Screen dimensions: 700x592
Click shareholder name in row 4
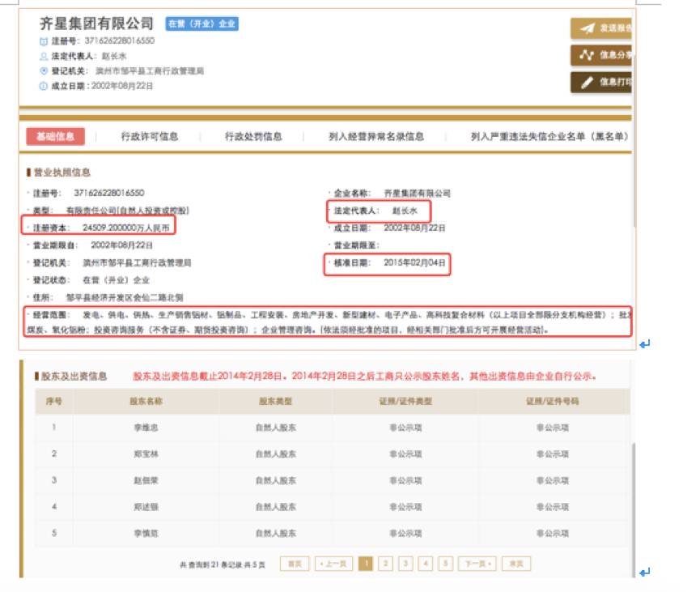(x=146, y=507)
